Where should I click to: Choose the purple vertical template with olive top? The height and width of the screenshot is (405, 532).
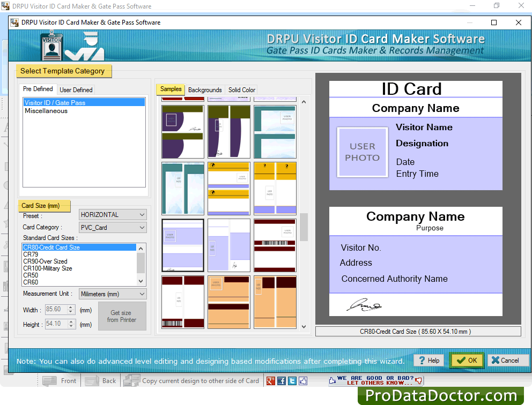(x=229, y=132)
